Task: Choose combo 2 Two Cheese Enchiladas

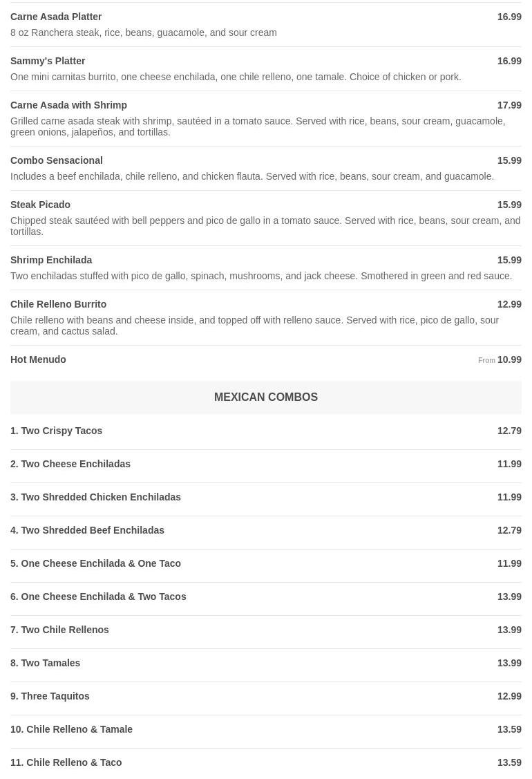Action: 70,464
